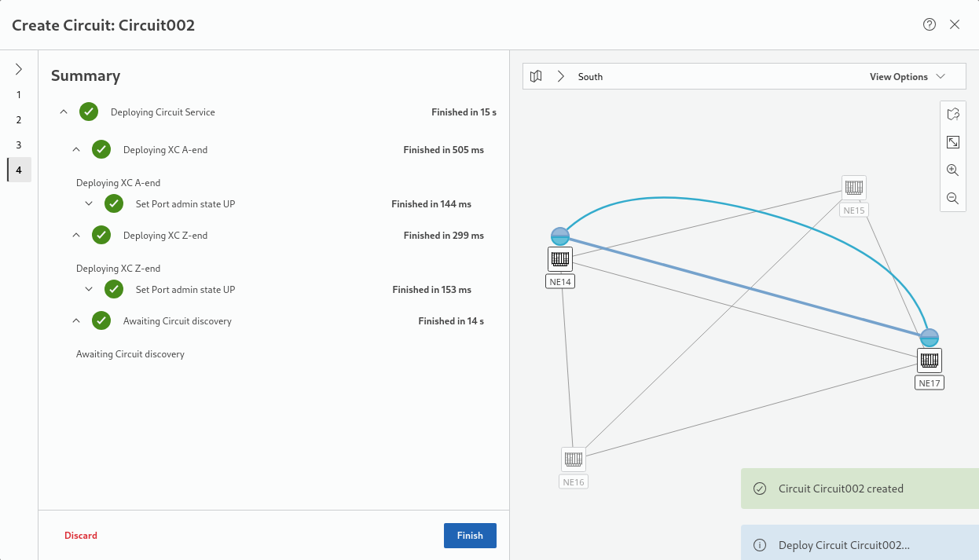Open the View Options dropdown
Image resolution: width=979 pixels, height=560 pixels.
click(907, 77)
